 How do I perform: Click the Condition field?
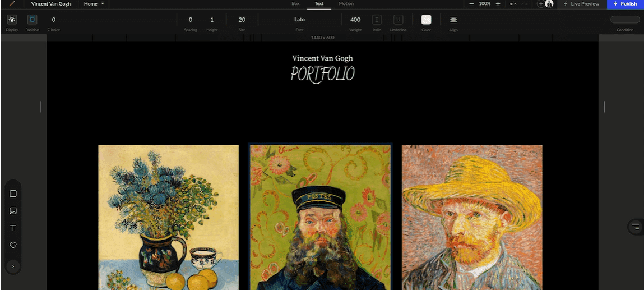pos(625,19)
